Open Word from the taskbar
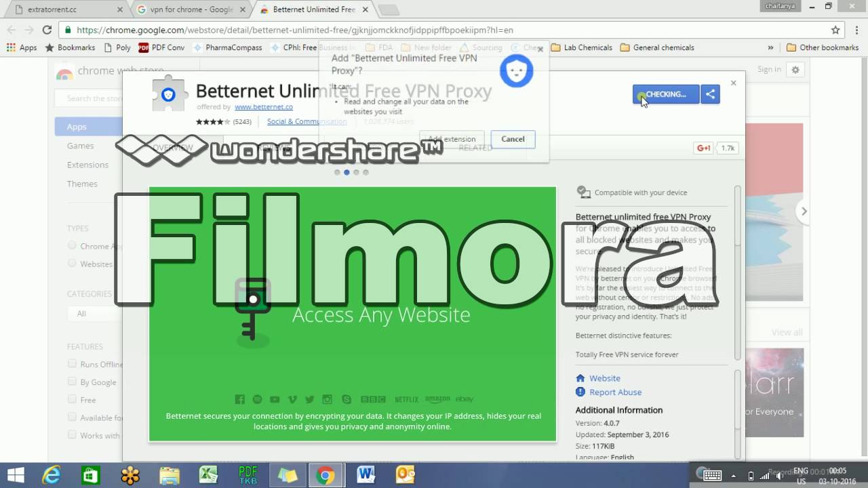Viewport: 868px width, 488px height. (366, 475)
